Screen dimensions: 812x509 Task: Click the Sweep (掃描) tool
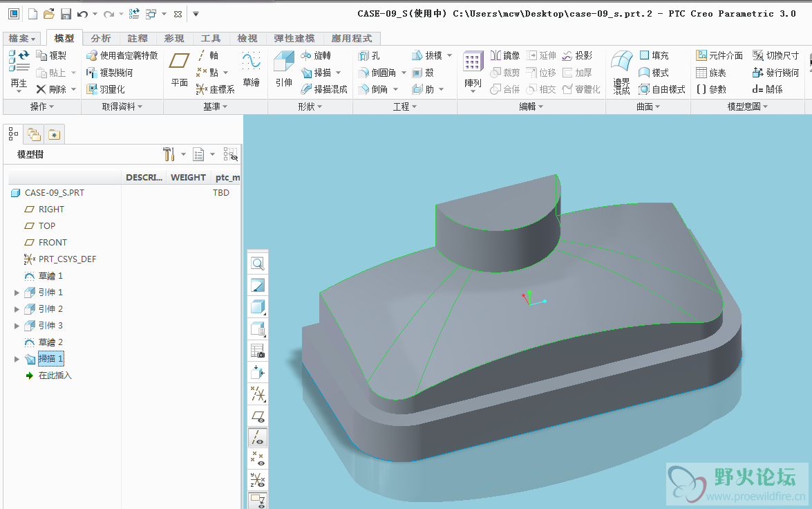click(x=316, y=73)
